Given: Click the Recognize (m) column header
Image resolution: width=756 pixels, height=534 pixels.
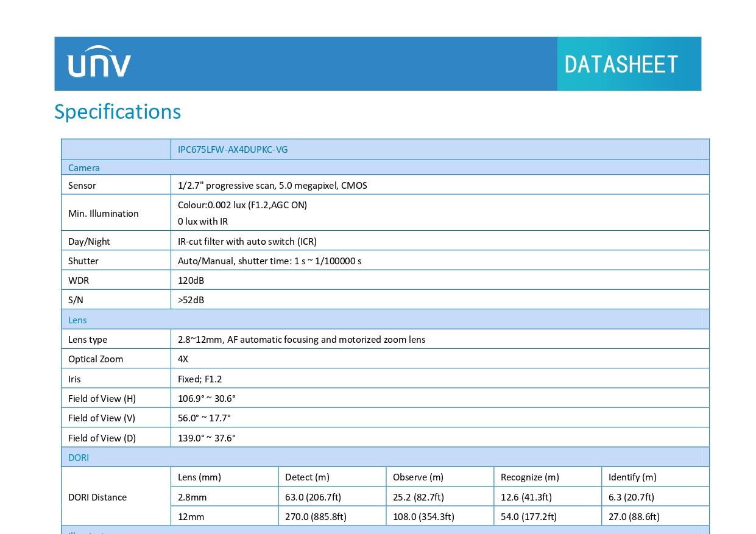Looking at the screenshot, I should (x=530, y=477).
